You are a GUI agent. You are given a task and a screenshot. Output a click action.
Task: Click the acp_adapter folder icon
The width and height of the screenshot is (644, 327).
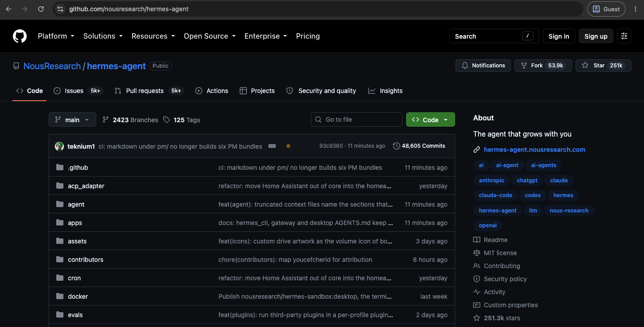pos(60,186)
